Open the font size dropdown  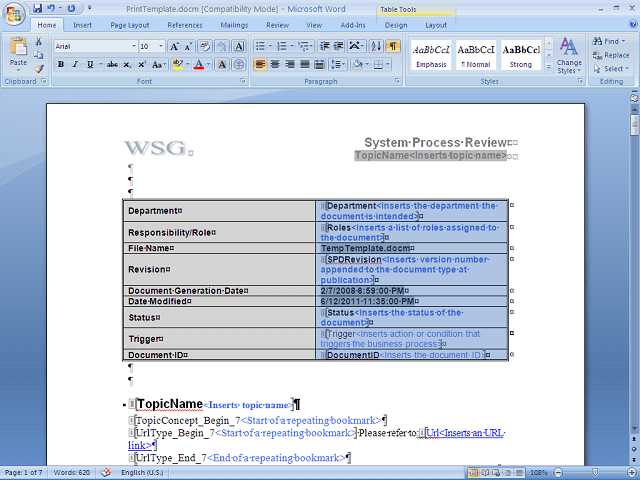(x=160, y=47)
